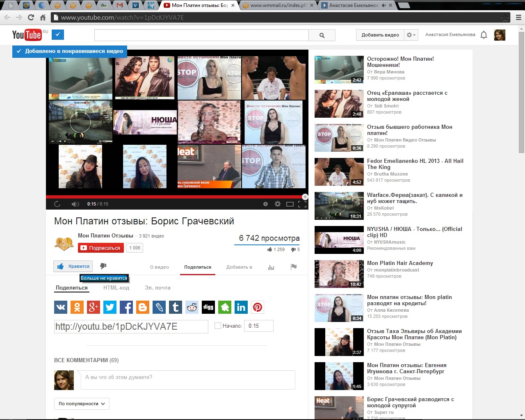Click the Добавить видео upload button

(380, 35)
